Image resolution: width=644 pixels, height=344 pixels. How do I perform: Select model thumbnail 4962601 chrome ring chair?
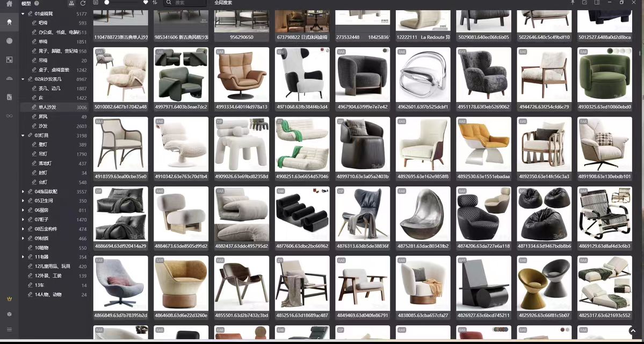click(423, 75)
